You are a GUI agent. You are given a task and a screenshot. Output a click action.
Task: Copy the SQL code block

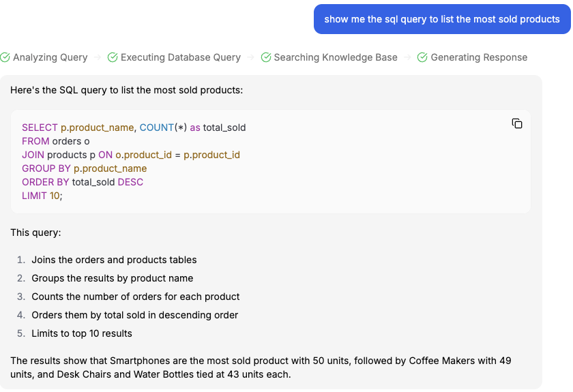(x=517, y=123)
